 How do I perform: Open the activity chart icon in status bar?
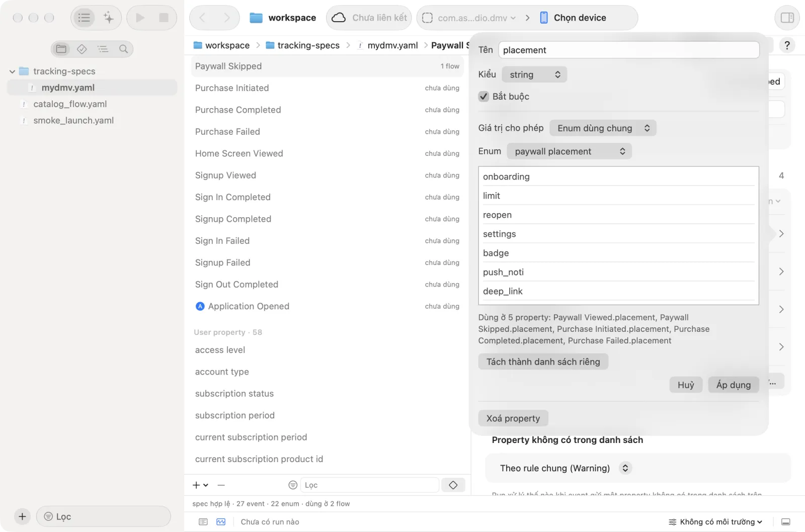click(x=221, y=522)
